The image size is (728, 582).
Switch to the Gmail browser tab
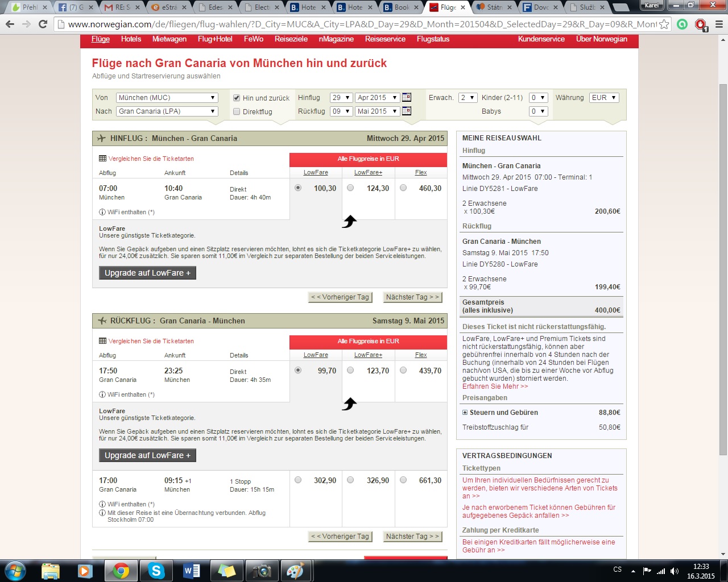click(123, 7)
